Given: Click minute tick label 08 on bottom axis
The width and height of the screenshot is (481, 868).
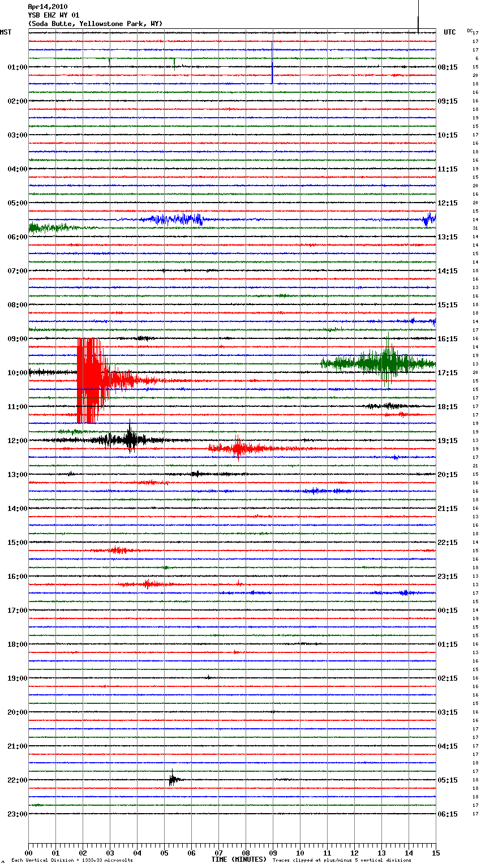Looking at the screenshot, I should [246, 853].
